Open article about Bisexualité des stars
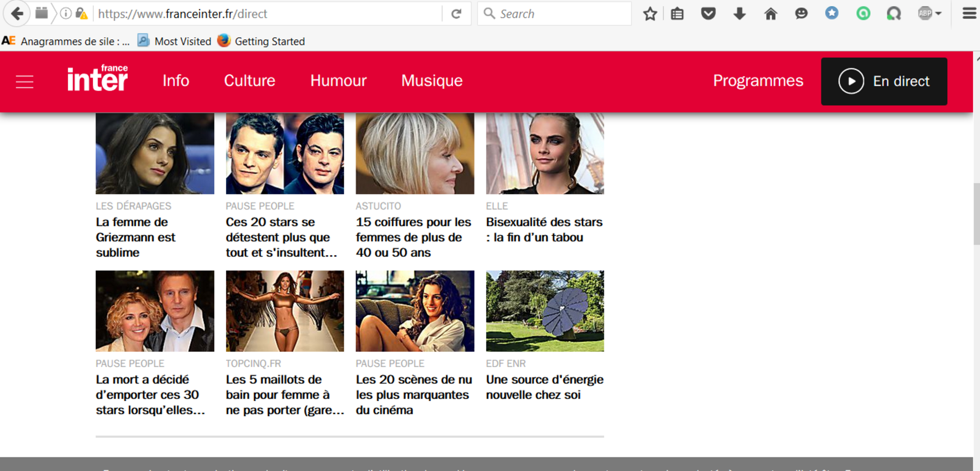This screenshot has width=980, height=471. pos(544,229)
